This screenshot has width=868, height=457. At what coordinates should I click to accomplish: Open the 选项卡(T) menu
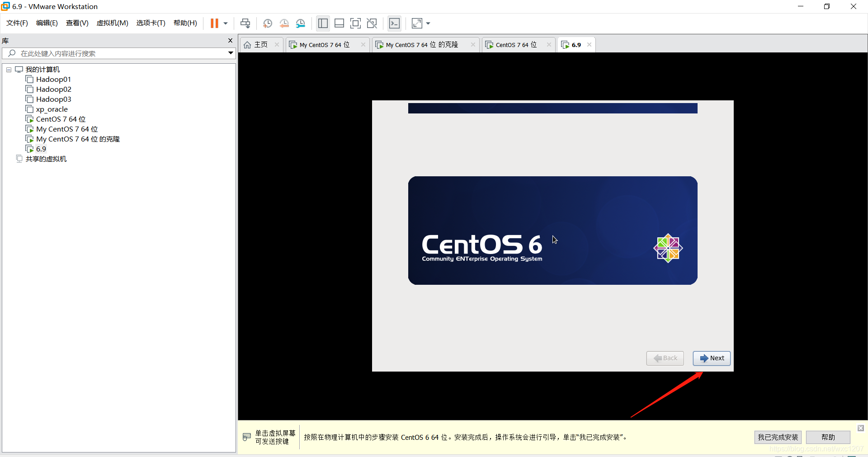(x=151, y=23)
